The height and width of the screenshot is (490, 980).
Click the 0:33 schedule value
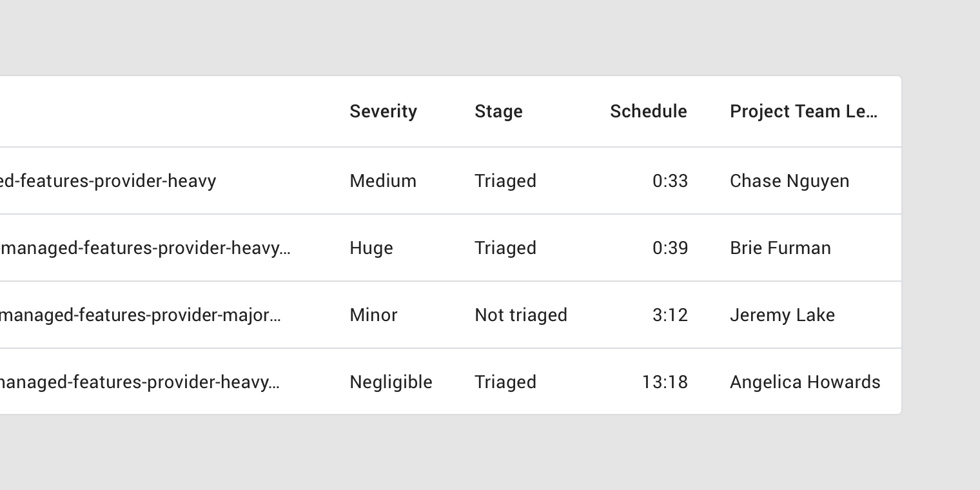click(670, 181)
